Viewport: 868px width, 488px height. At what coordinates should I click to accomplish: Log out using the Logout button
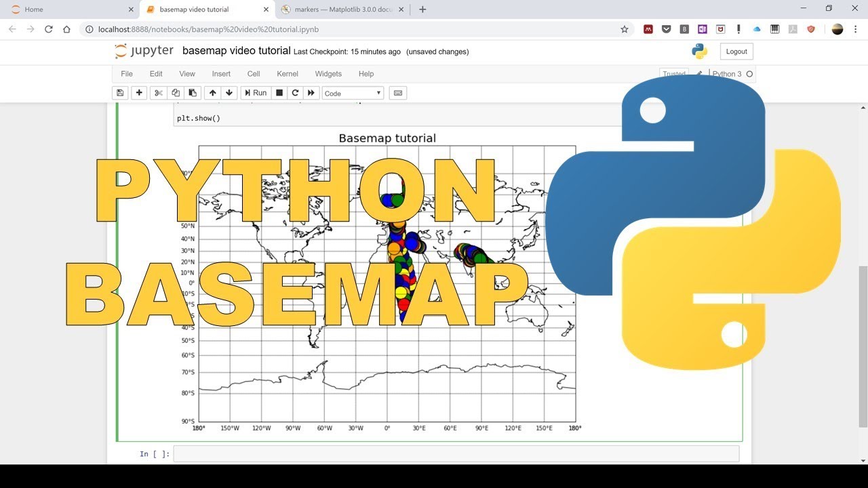coord(736,52)
